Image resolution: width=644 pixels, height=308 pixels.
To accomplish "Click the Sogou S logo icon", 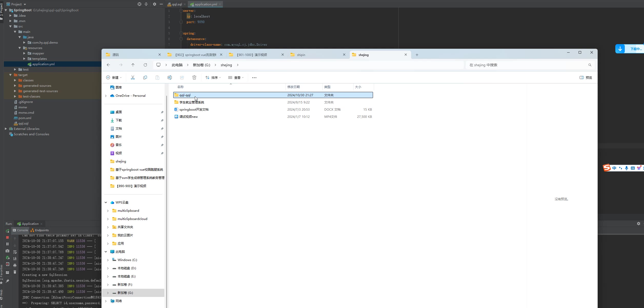I will 607,168.
